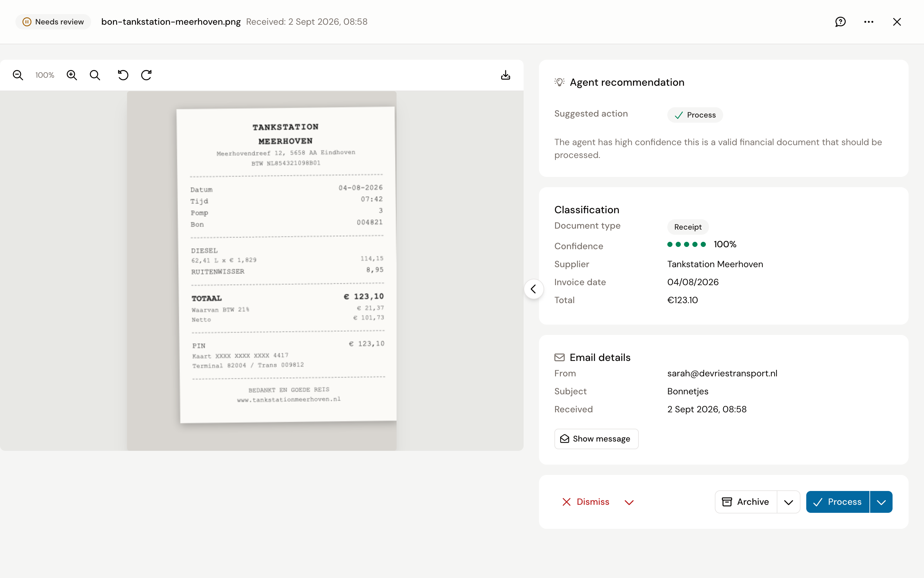Viewport: 924px width, 578px height.
Task: Click the total value €123.10
Action: point(682,300)
